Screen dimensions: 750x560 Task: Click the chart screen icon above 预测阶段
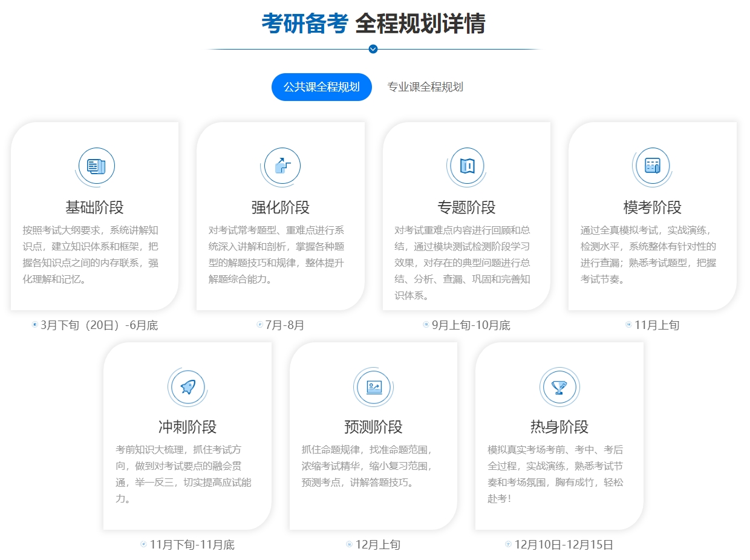point(374,386)
